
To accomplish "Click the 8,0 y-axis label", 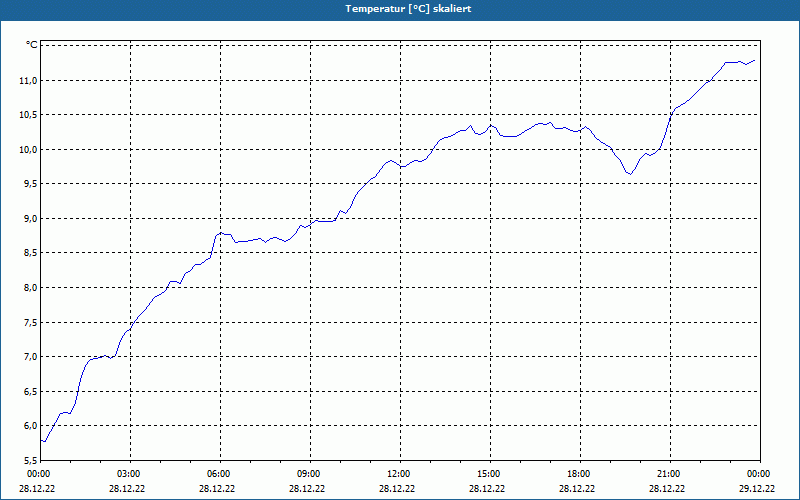I will pyautogui.click(x=31, y=288).
